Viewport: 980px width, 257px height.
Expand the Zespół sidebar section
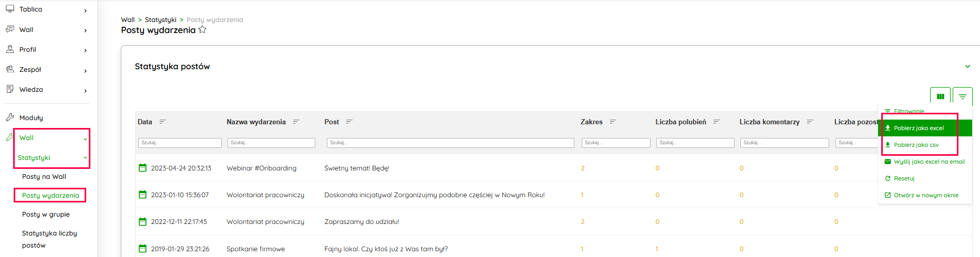coord(85,70)
